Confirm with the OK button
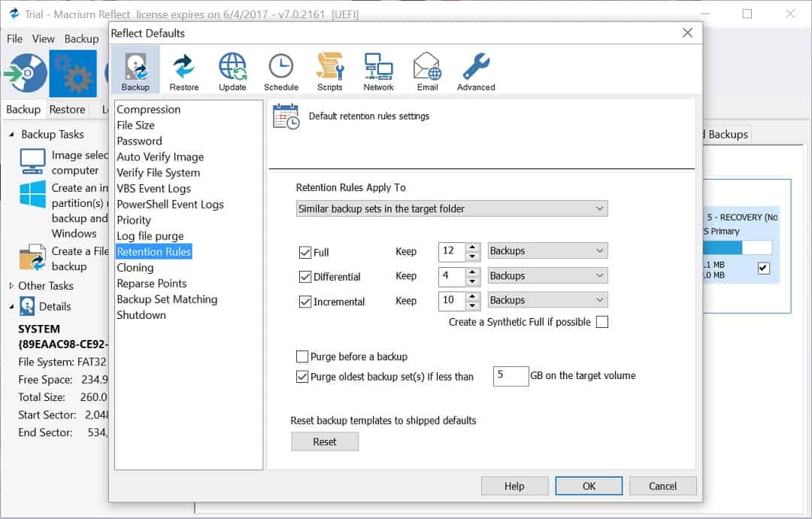The width and height of the screenshot is (812, 519). click(x=589, y=487)
